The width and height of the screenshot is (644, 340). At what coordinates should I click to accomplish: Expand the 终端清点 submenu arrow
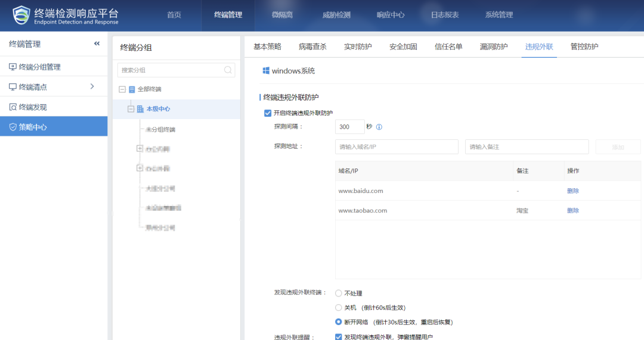coord(92,86)
